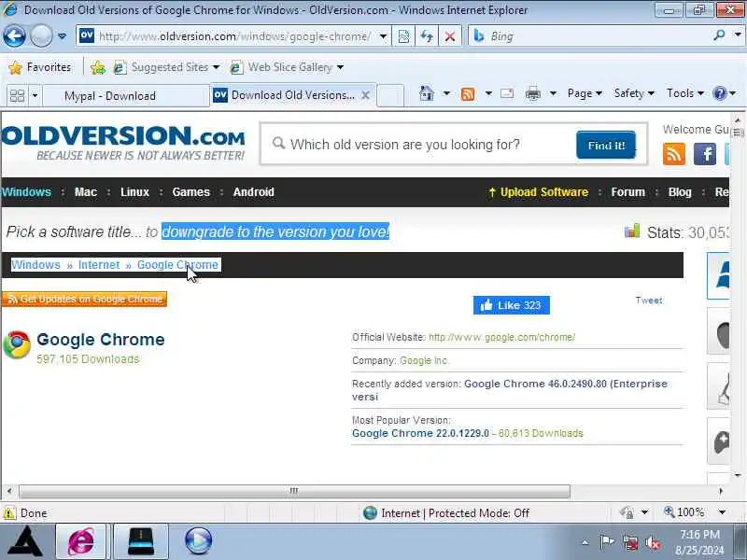Click the orange RSS Feeds icon in command bar
Viewport: 747px width, 560px height.
468,94
